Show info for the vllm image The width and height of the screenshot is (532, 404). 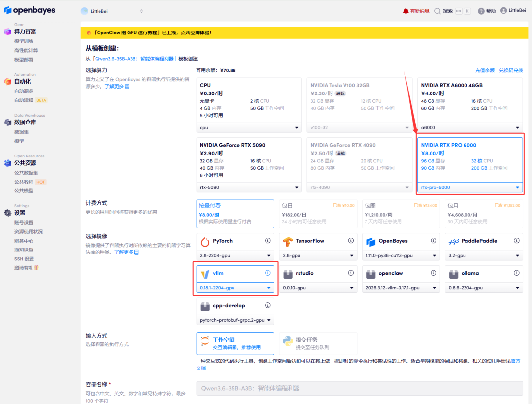pos(267,273)
